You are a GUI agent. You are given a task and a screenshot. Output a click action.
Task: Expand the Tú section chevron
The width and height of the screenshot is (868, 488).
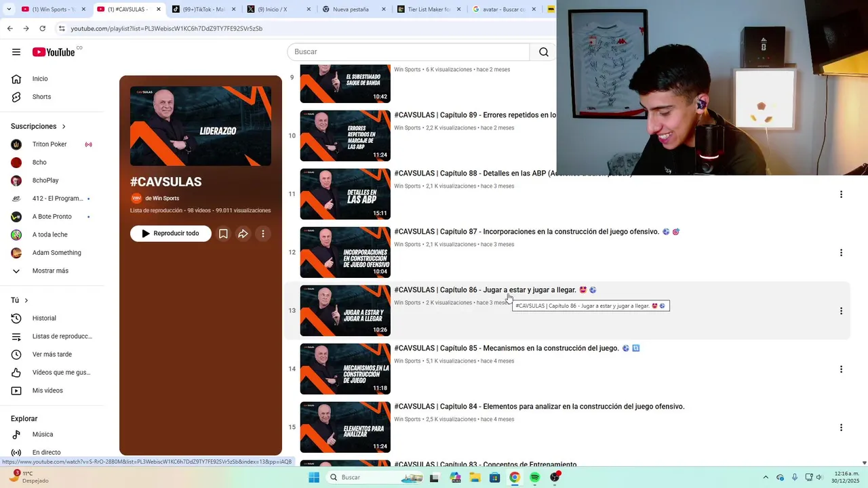(x=26, y=300)
